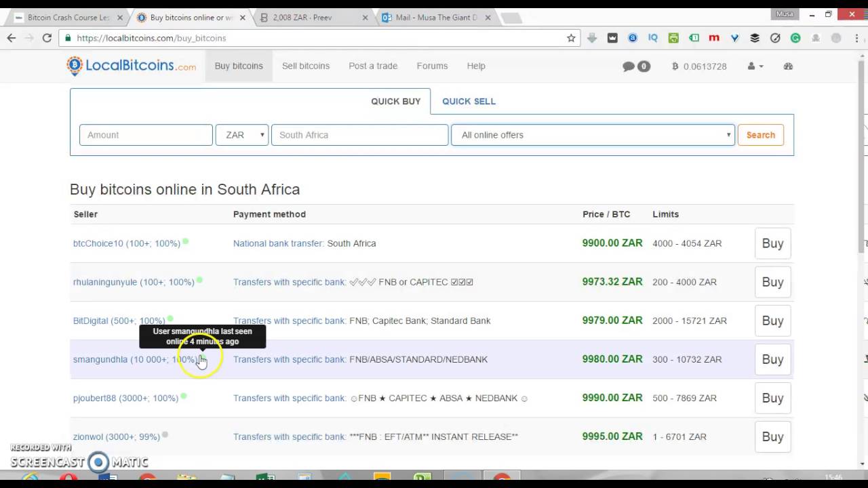The image size is (868, 488).
Task: Switch to the Mail - Musa The Giant tab
Action: pos(437,18)
